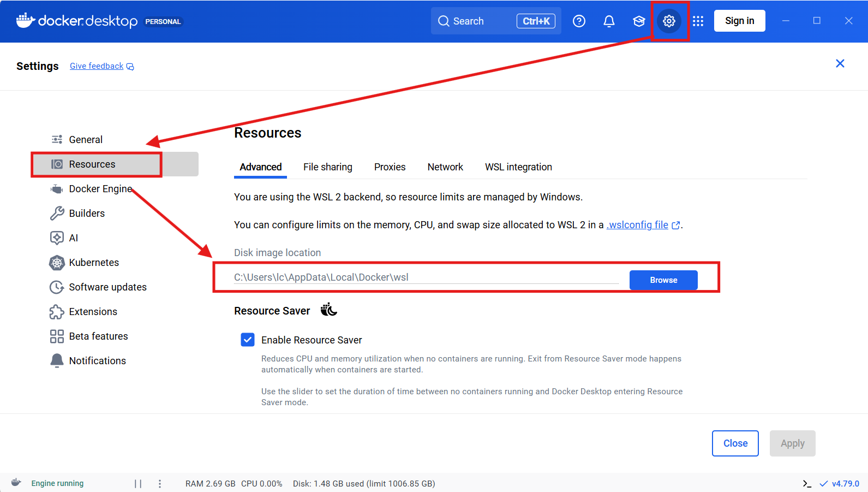Click the Resources page heading

(x=268, y=133)
